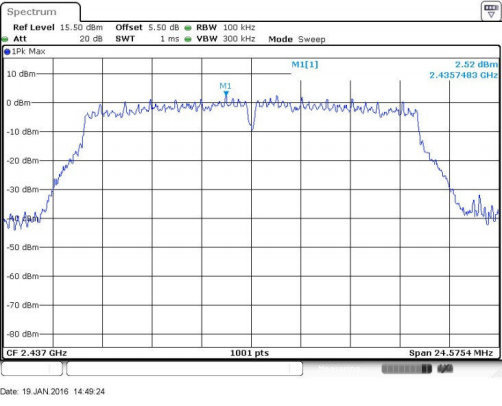Viewport: 502px width, 406px height.
Task: Click the 1Pk Max trace label
Action: coord(28,51)
